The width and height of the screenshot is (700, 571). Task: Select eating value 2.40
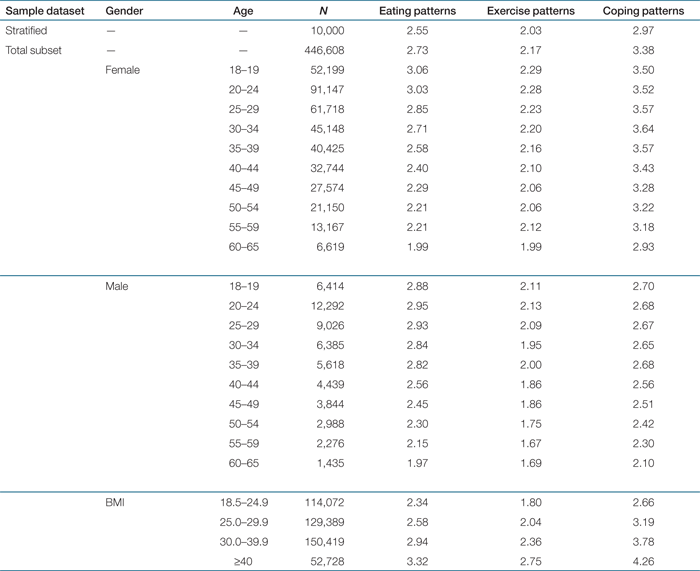(x=417, y=168)
